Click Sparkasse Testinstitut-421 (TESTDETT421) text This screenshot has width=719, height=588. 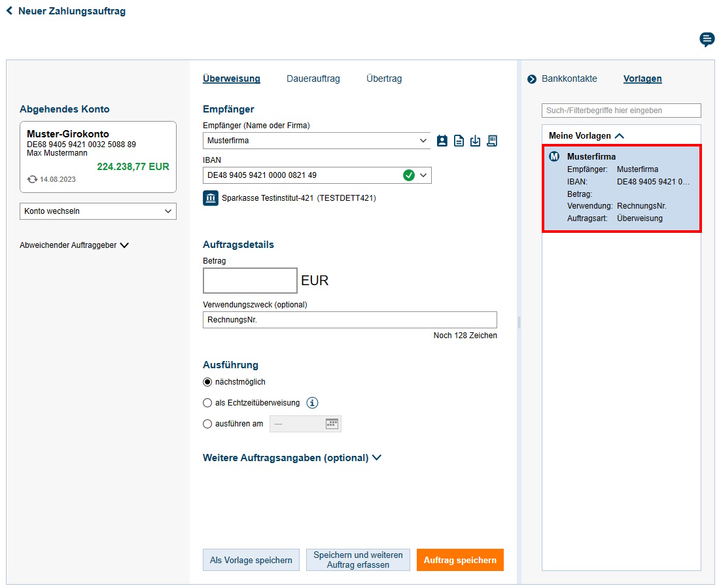click(299, 198)
